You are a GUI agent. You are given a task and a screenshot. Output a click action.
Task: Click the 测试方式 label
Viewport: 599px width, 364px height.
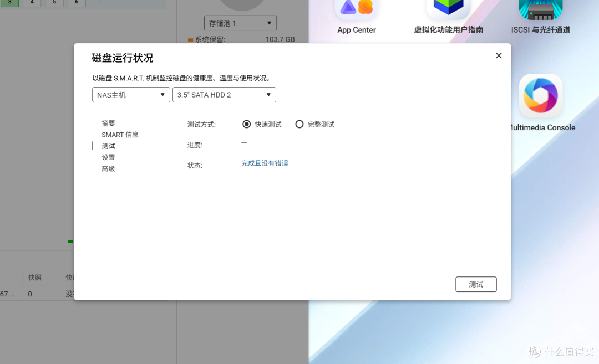pyautogui.click(x=201, y=125)
